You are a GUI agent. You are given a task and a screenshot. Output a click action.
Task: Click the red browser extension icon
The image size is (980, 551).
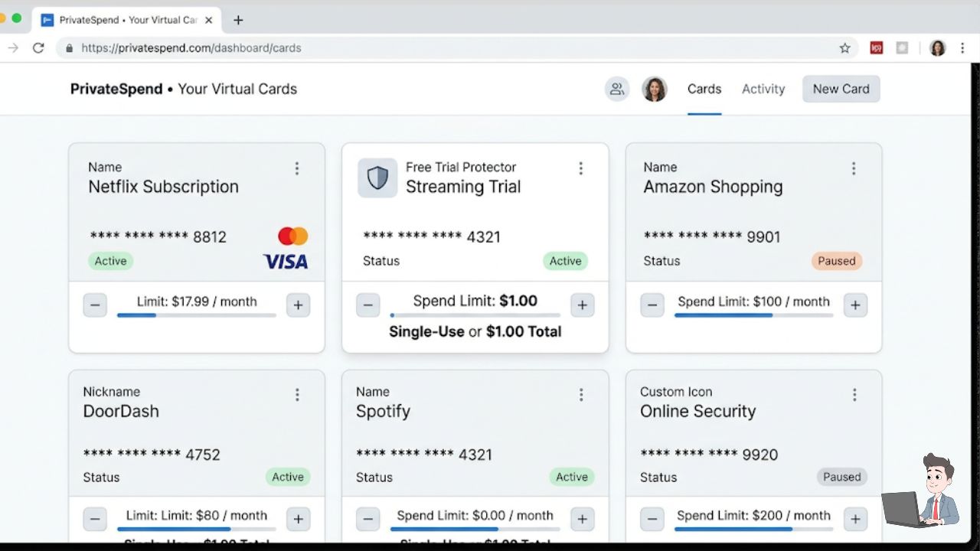(877, 47)
